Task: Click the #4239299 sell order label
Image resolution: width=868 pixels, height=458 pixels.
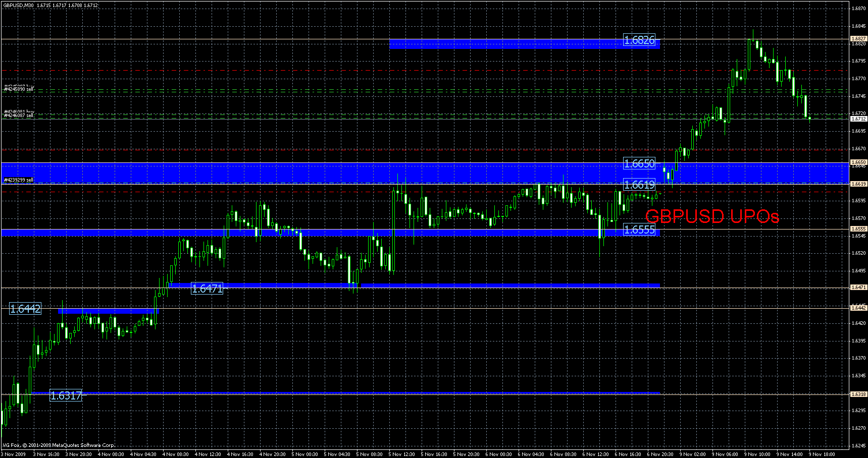Action: (18, 180)
